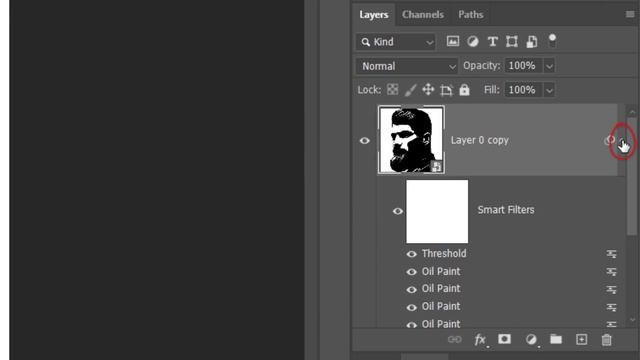640x360 pixels.
Task: Filter for type layers icon
Action: [x=493, y=41]
